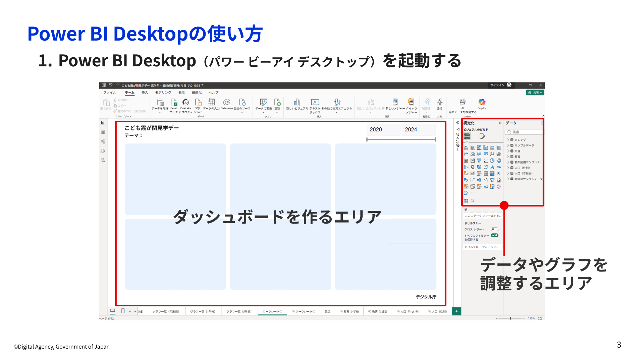Click the AI 用のデータを準備する icon
The width and height of the screenshot is (644, 362).
463,102
